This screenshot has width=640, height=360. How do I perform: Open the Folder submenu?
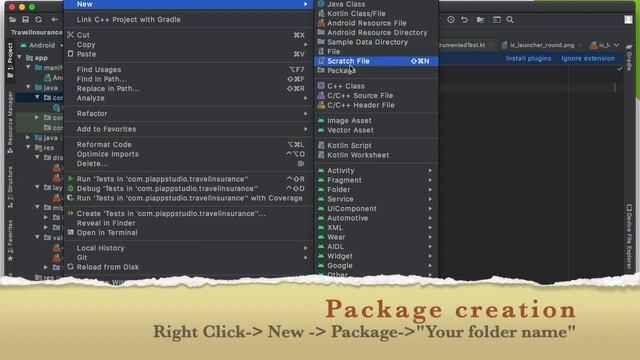click(376, 190)
